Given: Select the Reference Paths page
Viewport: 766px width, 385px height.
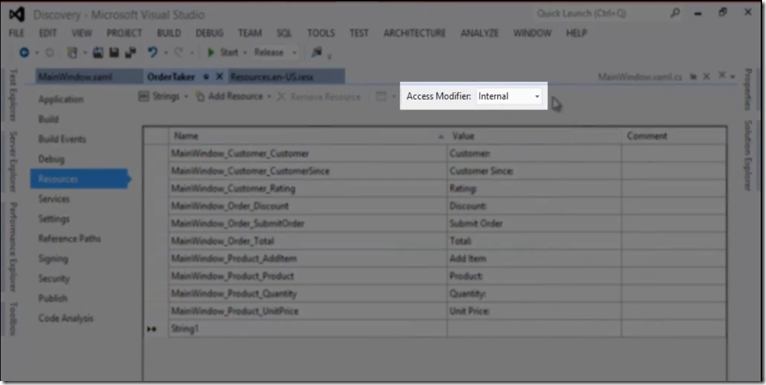Looking at the screenshot, I should (69, 239).
